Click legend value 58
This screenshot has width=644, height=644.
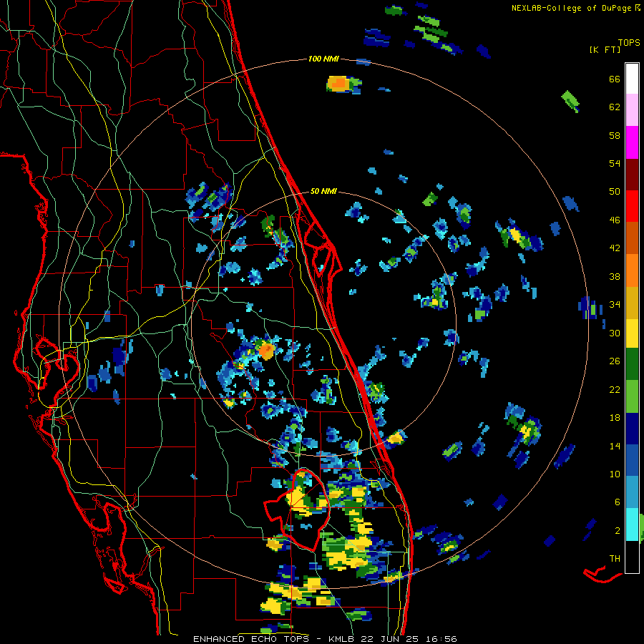click(615, 135)
